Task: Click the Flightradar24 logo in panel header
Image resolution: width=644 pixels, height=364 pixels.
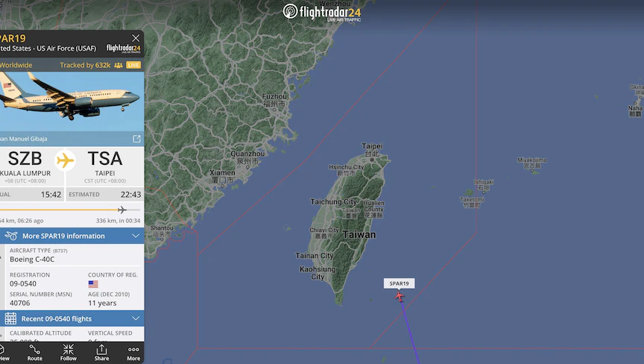Action: (x=124, y=48)
